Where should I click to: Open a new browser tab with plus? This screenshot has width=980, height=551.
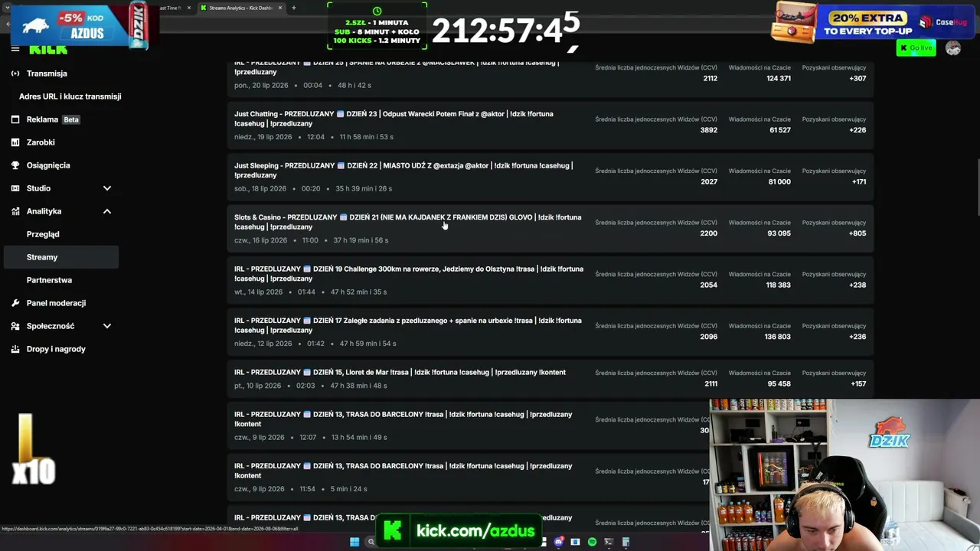point(294,8)
